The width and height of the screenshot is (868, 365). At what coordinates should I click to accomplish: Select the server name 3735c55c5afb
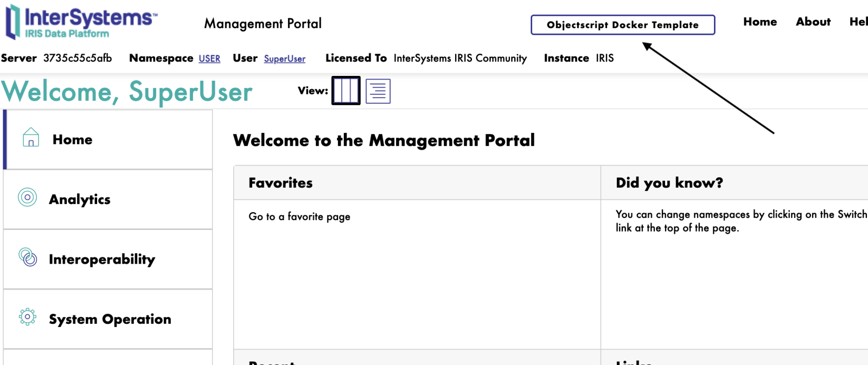(x=78, y=58)
